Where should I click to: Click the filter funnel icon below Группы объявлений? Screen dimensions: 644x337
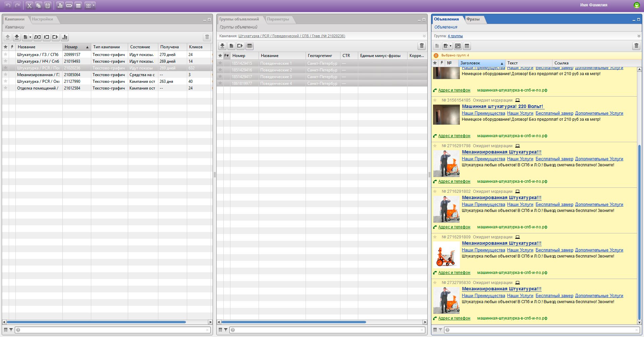pos(226,330)
